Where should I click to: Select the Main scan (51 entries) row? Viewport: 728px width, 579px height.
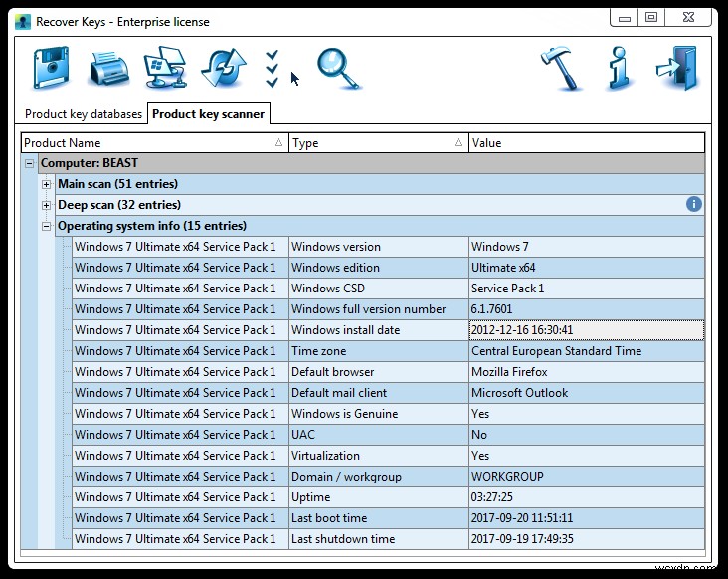click(379, 184)
